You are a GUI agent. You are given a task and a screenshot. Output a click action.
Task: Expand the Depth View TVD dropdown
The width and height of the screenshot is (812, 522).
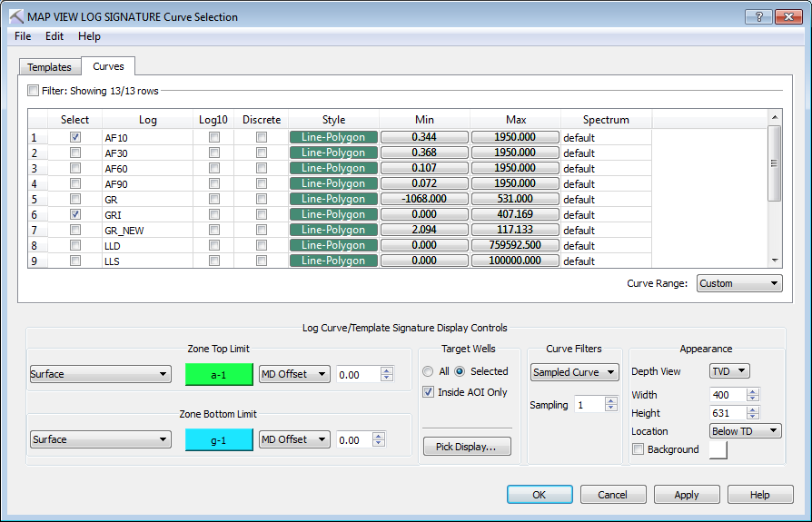[728, 371]
